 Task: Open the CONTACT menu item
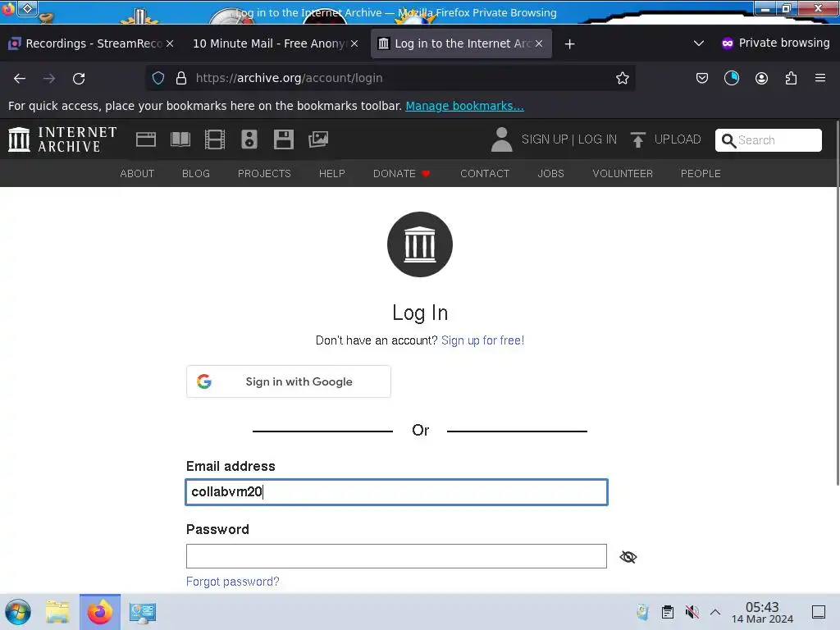point(485,174)
